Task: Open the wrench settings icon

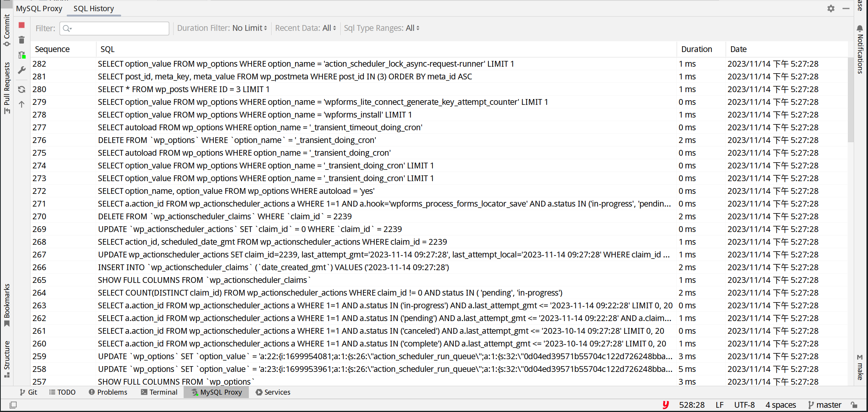Action: 22,70
